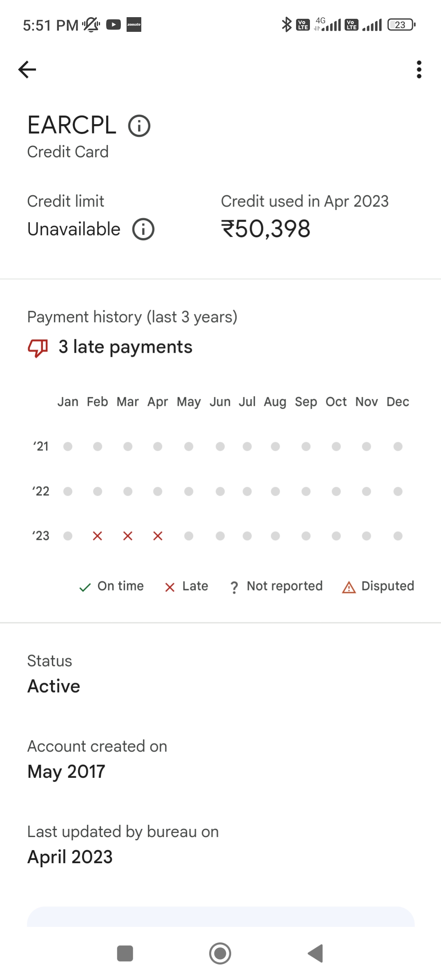
Task: Tap the YouTube notification icon in status bar
Action: 114,25
